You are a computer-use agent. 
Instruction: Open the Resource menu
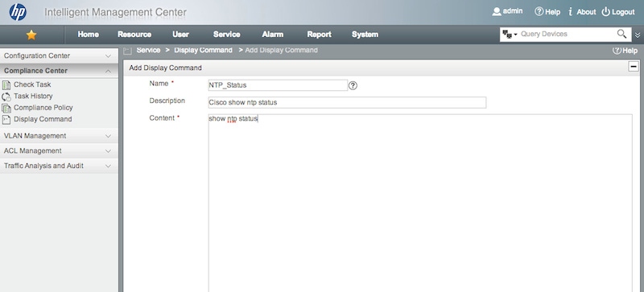click(134, 35)
